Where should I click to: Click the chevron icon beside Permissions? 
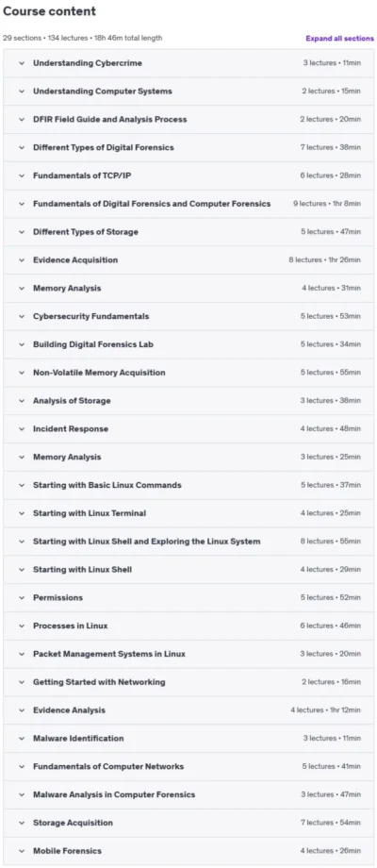tap(22, 598)
